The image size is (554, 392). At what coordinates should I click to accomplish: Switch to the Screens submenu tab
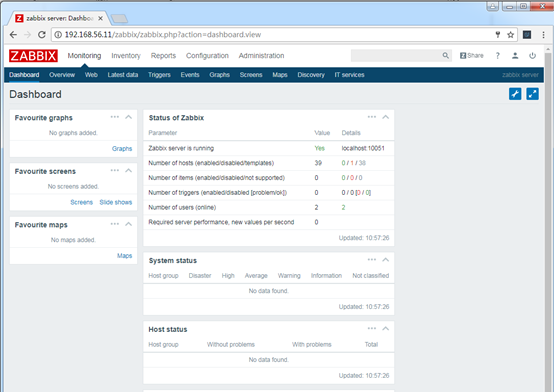point(251,75)
